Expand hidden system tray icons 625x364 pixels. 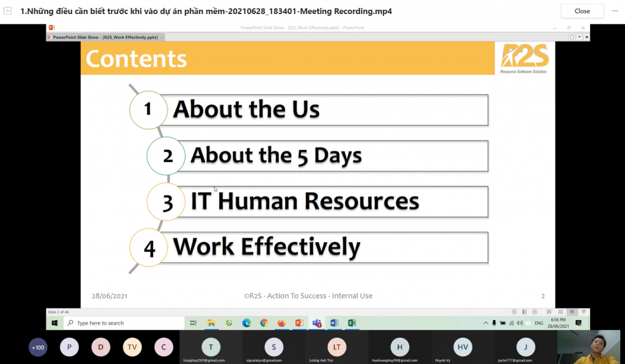click(486, 323)
